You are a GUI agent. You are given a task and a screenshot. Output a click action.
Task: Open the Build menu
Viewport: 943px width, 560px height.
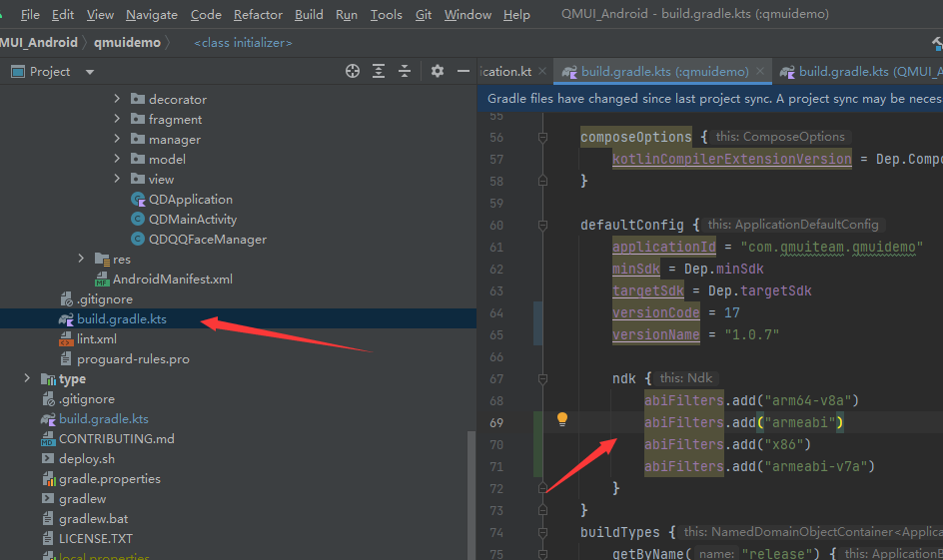click(x=309, y=14)
